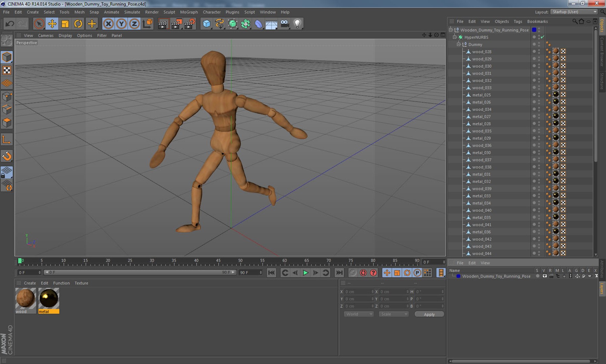Image resolution: width=606 pixels, height=364 pixels.
Task: Open the Scale mode dropdown
Action: point(393,314)
